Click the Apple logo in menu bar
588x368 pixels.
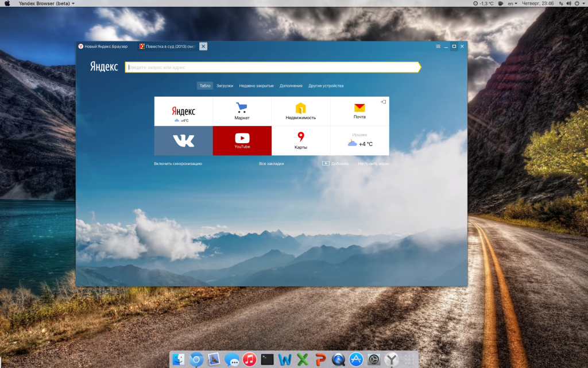[7, 3]
